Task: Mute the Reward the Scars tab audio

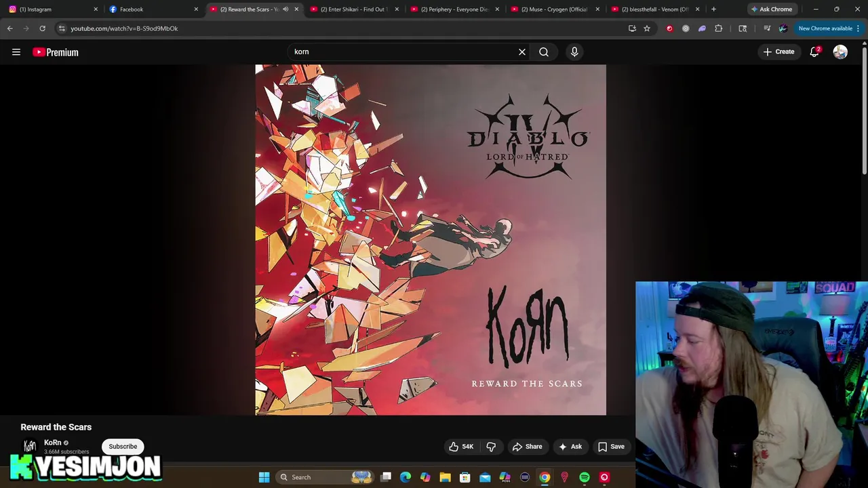Action: 285,9
